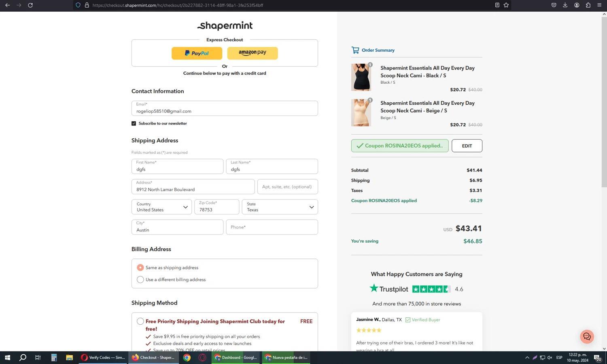Viewport: 607px width, 364px height.
Task: Choose Use a different billing address
Action: (x=140, y=280)
